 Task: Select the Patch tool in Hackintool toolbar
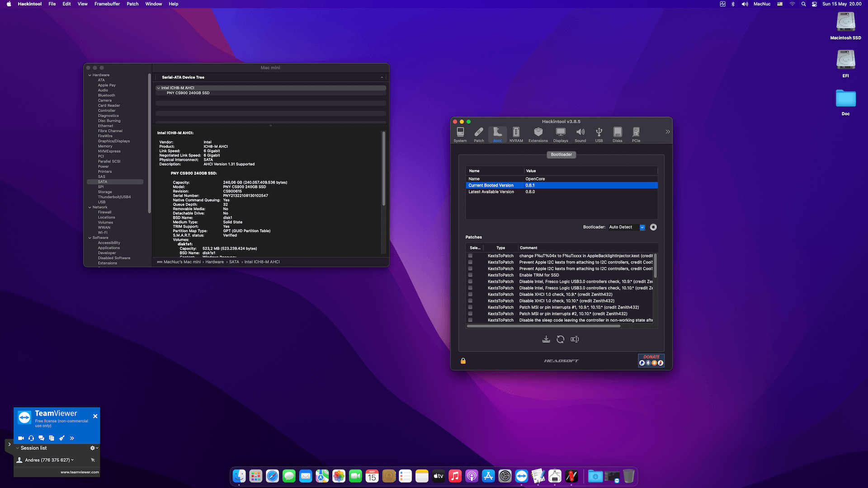479,134
